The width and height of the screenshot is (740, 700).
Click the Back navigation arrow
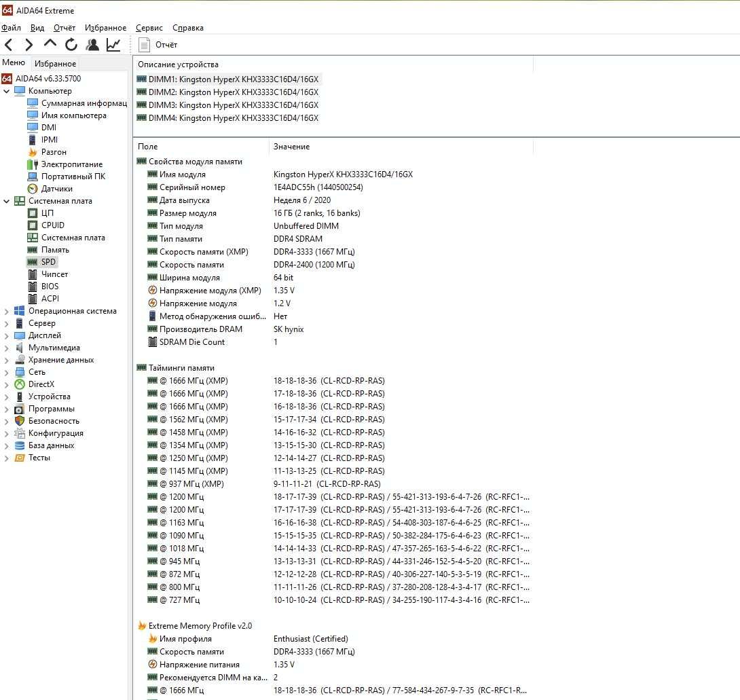[9, 45]
